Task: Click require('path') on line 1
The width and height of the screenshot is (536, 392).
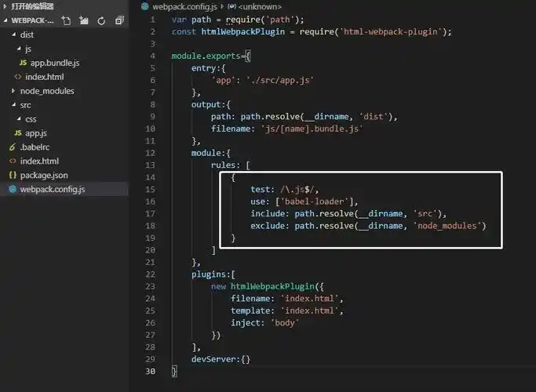Action: 263,20
